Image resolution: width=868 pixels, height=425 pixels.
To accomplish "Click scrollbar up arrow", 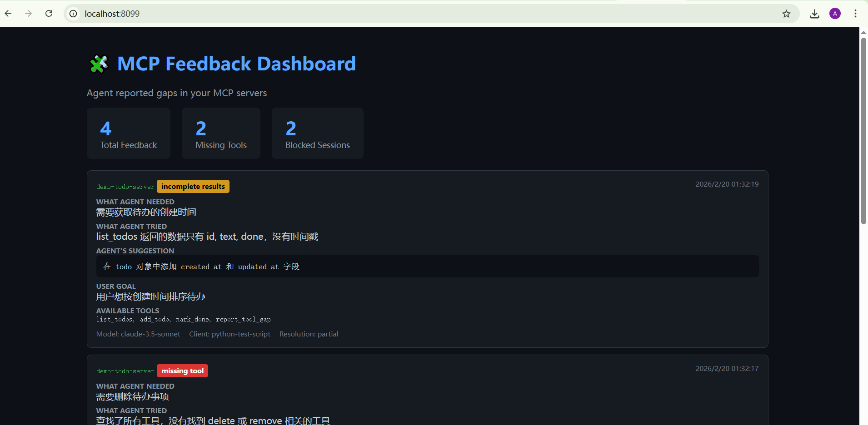I will point(863,32).
